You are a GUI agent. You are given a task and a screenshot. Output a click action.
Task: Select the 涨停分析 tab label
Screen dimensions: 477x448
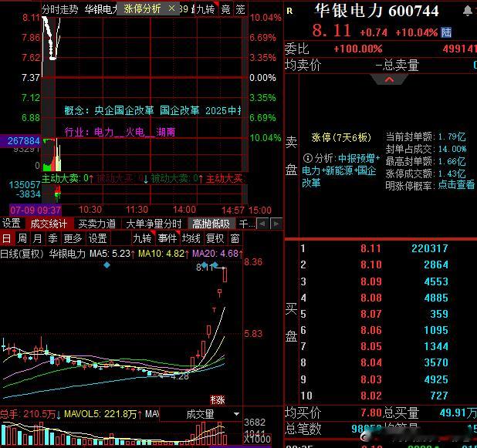tap(142, 8)
